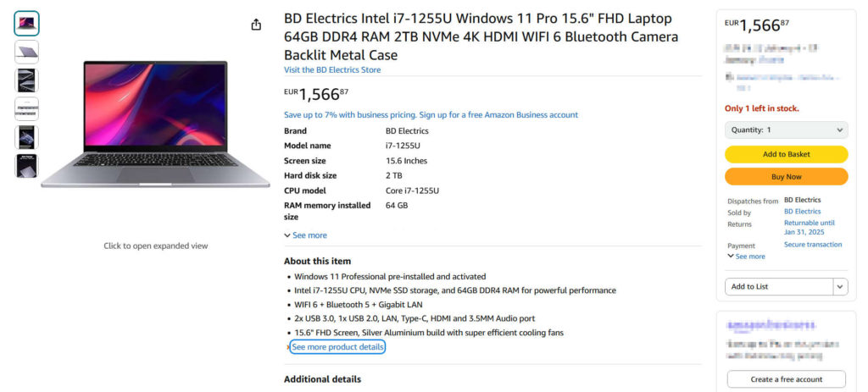
Task: Click the share icon above product image
Action: coord(256,25)
